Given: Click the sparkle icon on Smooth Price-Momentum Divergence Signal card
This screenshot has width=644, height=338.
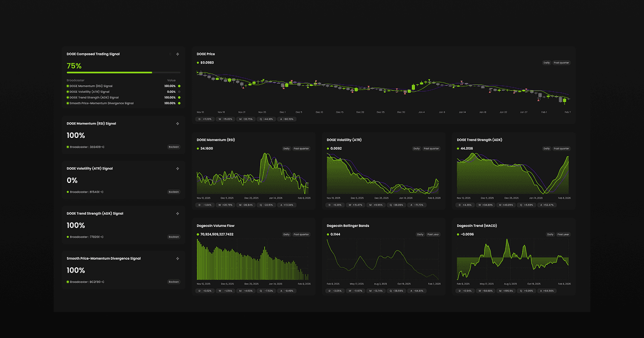Looking at the screenshot, I should click(x=178, y=259).
